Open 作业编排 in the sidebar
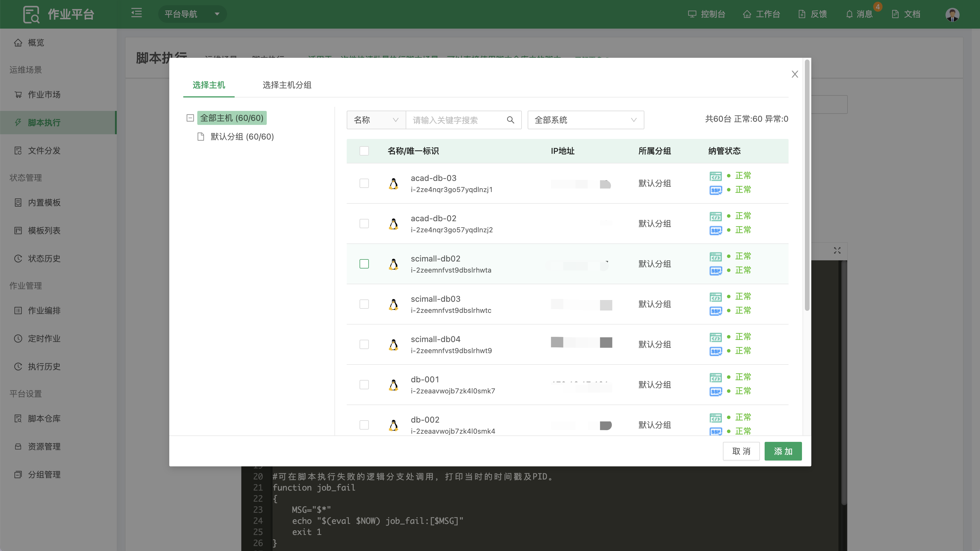The image size is (980, 551). (58, 311)
